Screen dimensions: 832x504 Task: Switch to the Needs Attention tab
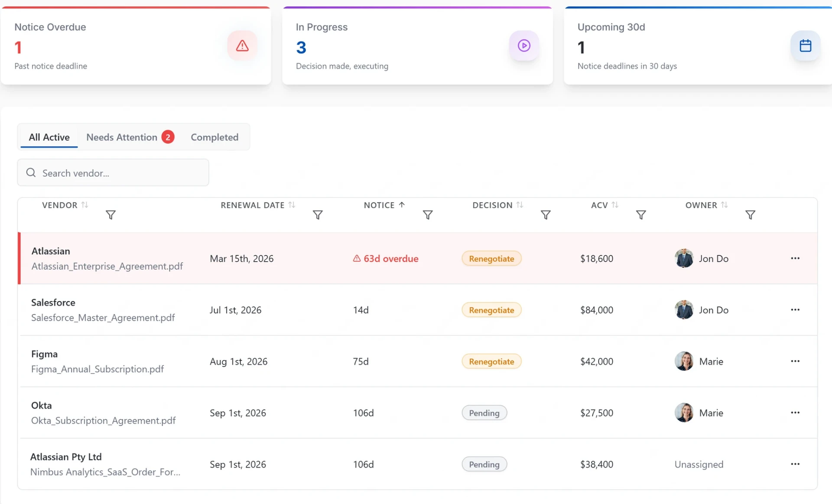(x=130, y=137)
